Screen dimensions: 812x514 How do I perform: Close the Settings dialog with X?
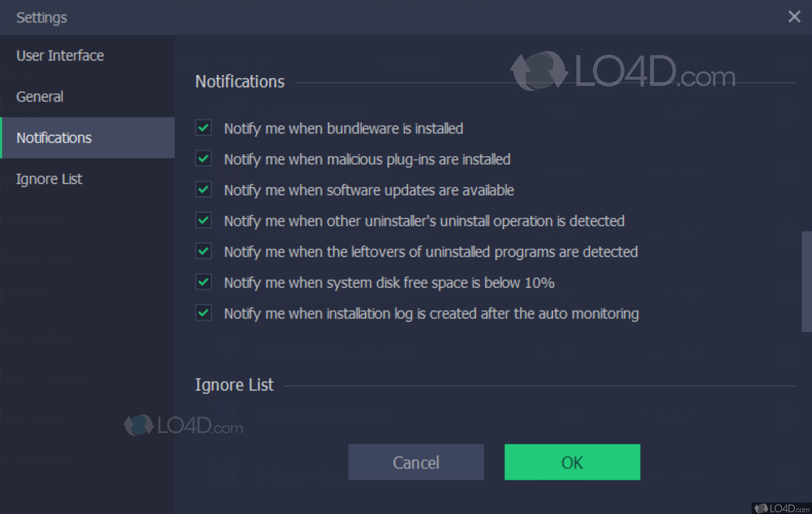(794, 17)
